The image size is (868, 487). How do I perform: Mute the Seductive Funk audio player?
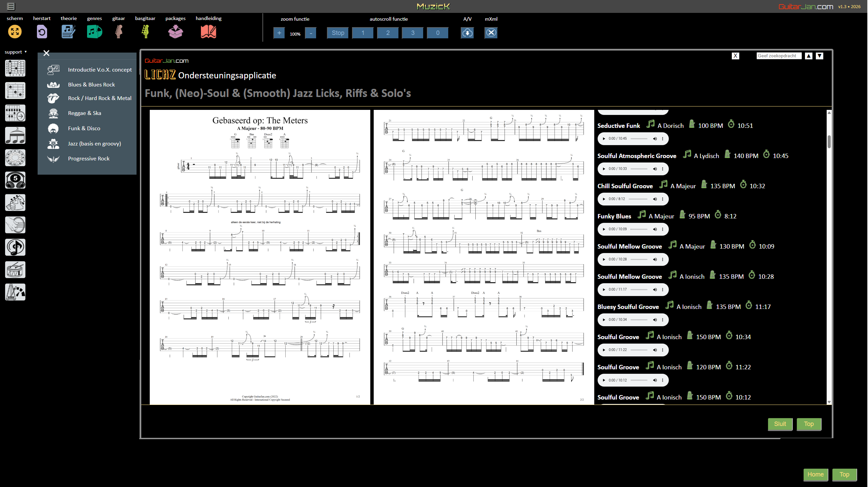pos(655,138)
